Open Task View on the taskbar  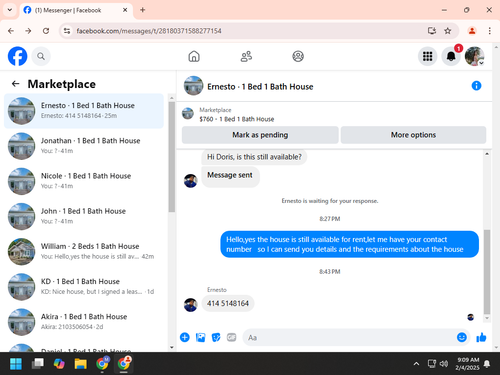click(37, 364)
